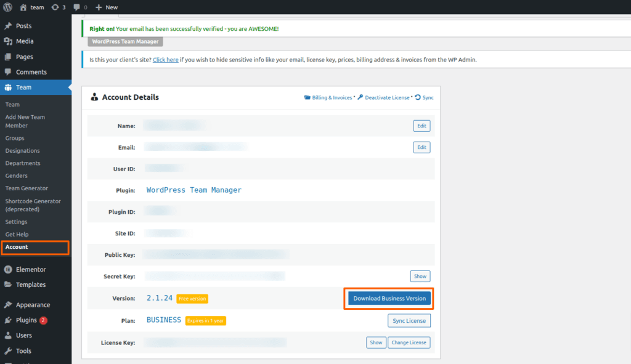This screenshot has height=364, width=631.
Task: Open the comments bubble showing 0
Action: pos(80,7)
